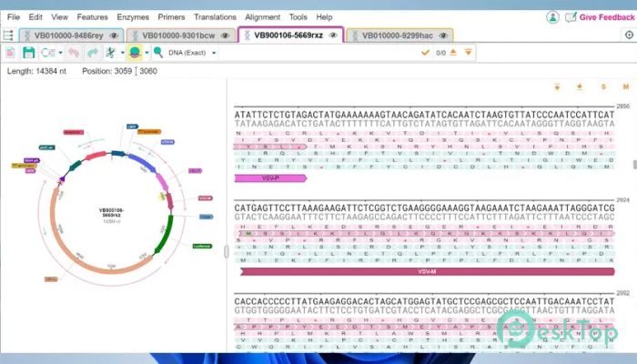Toggle eye visibility on VB900106-5669rxz tab
The image size is (637, 364).
(x=333, y=35)
